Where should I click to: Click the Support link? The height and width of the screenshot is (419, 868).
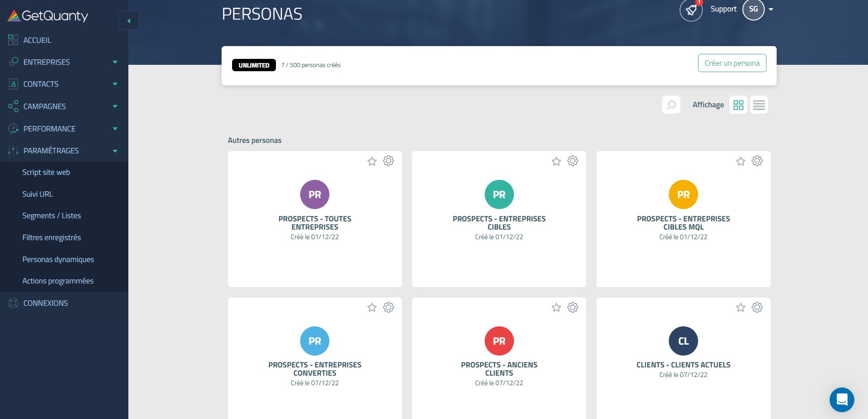(x=723, y=9)
